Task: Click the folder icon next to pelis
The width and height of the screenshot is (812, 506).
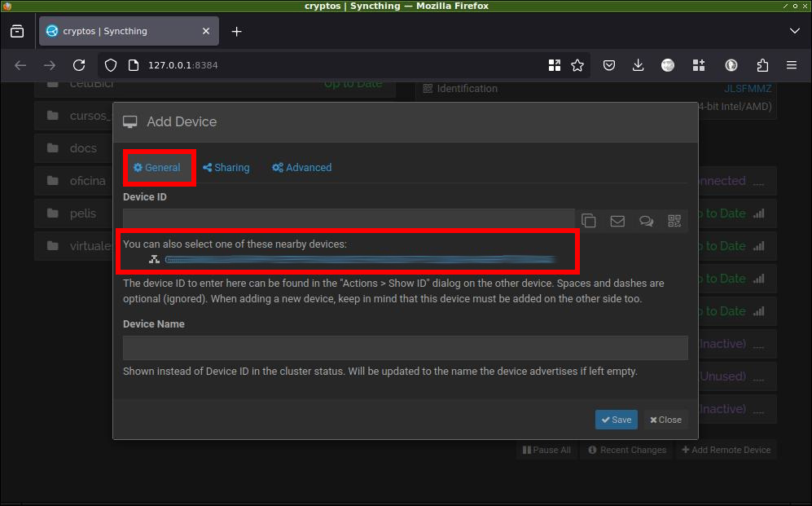Action: coord(53,213)
